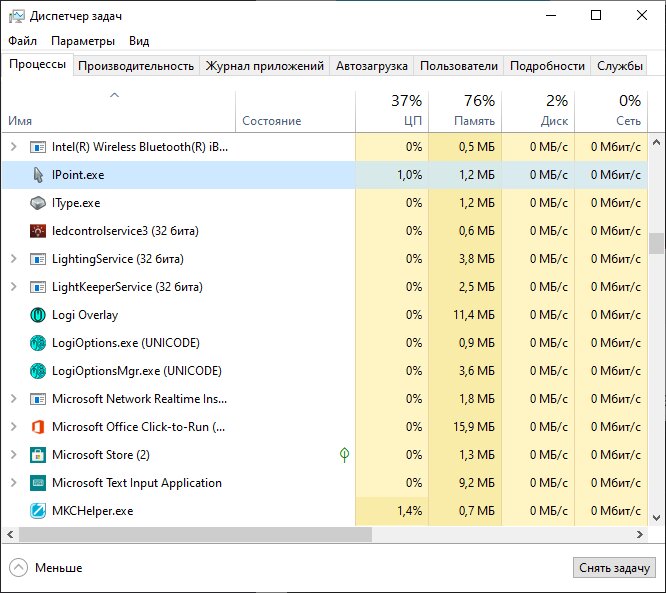Viewport: 666px width, 593px height.
Task: Select the IType.exe process name
Action: coord(76,203)
